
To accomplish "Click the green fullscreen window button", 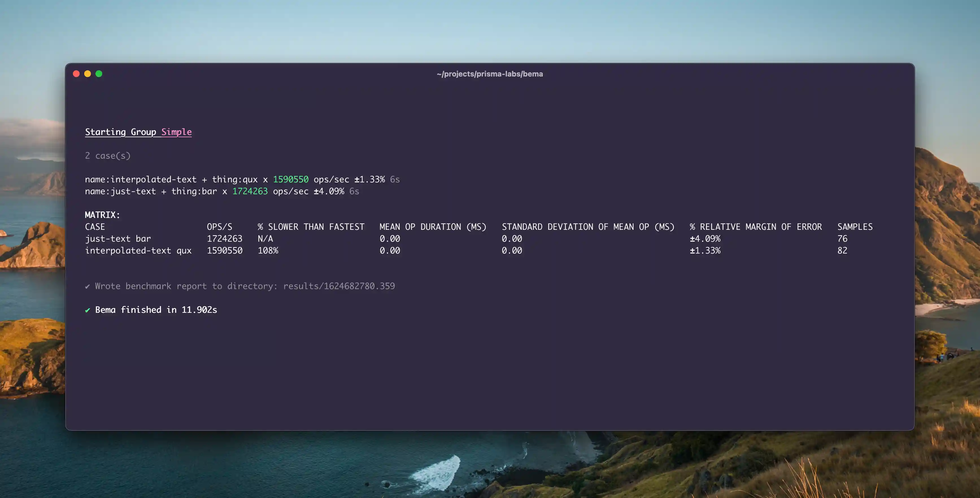I will pos(99,74).
